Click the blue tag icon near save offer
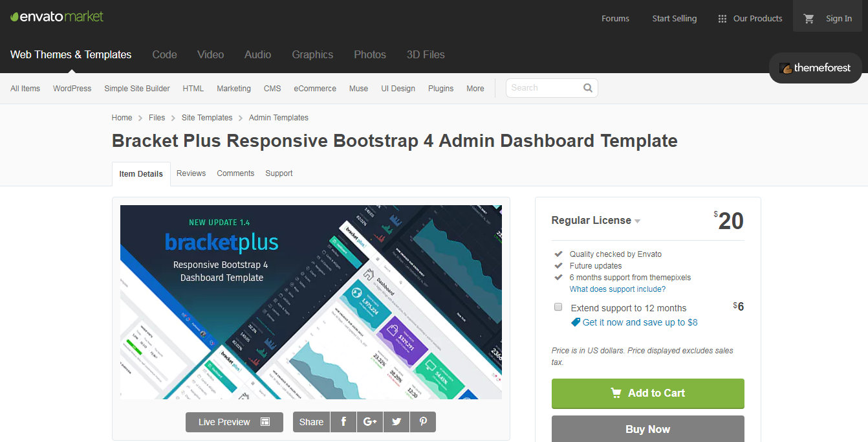 (x=576, y=322)
